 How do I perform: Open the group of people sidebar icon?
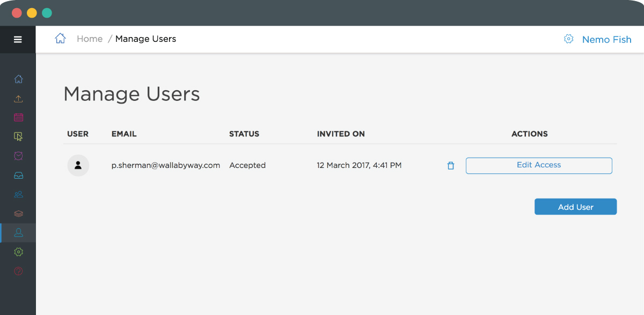[x=18, y=194]
